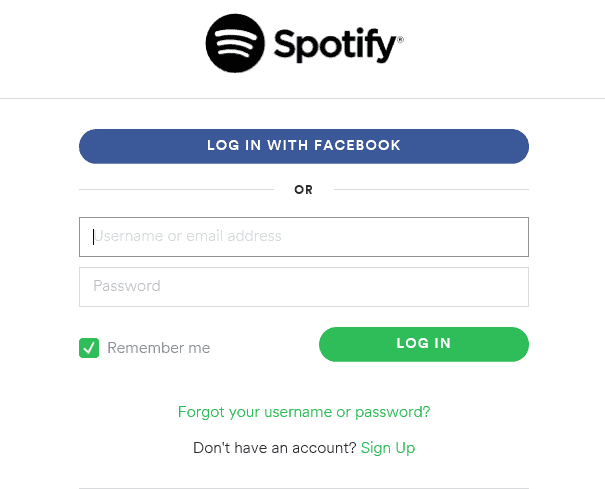Click the divider line left of OR

[176, 190]
